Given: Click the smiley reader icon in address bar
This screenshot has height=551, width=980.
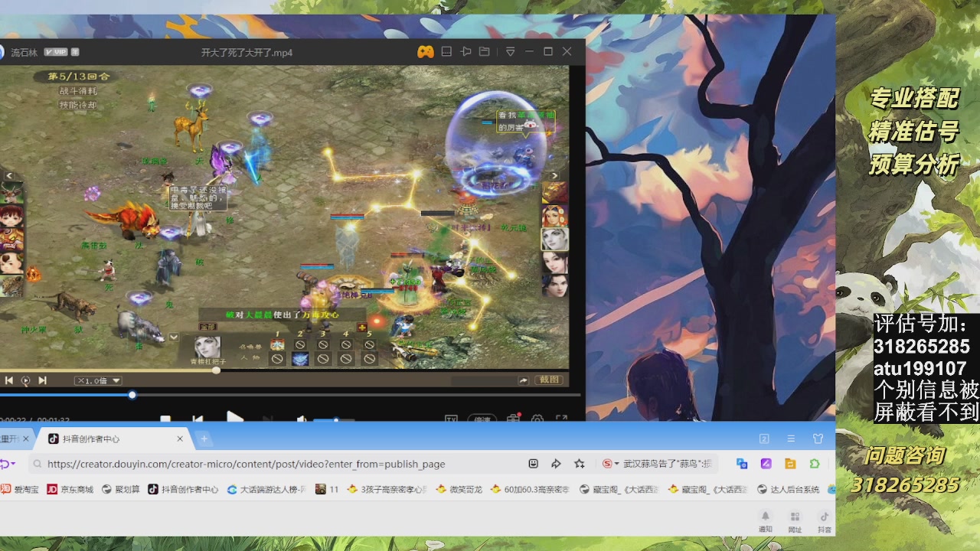Looking at the screenshot, I should (534, 464).
